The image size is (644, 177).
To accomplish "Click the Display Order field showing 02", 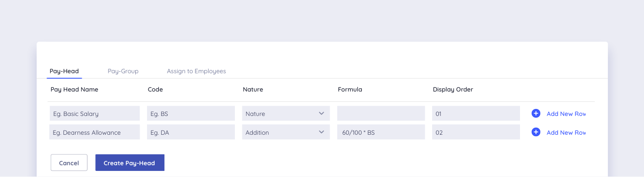I will pyautogui.click(x=476, y=132).
